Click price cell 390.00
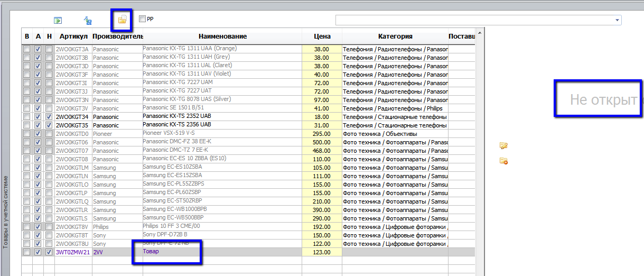This screenshot has width=644, height=276. pyautogui.click(x=322, y=210)
